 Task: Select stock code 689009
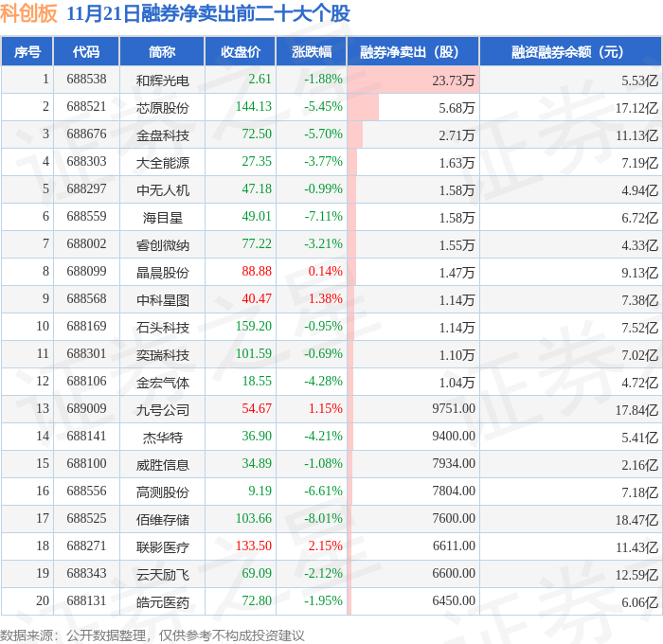(x=86, y=409)
